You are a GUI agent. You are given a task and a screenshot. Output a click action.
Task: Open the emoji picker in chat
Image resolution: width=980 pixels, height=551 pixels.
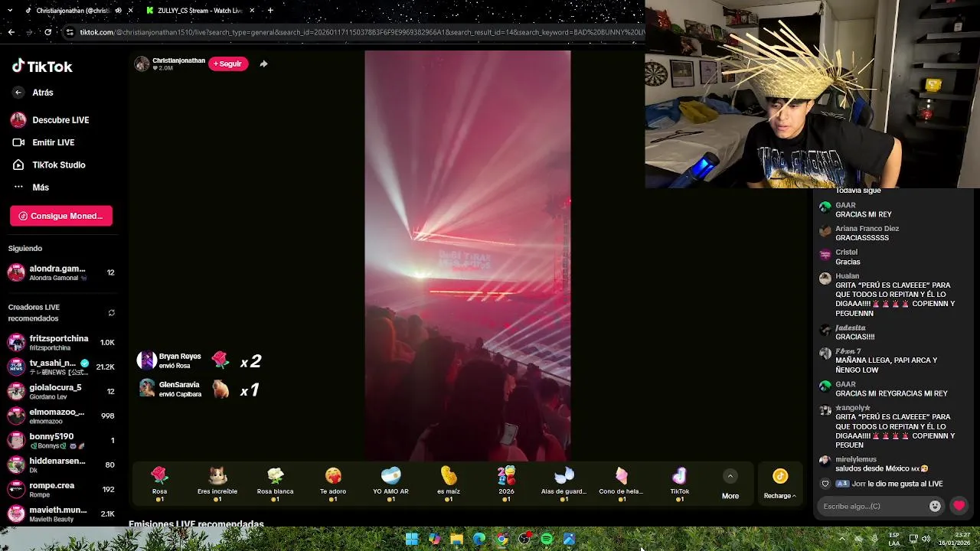(x=935, y=506)
